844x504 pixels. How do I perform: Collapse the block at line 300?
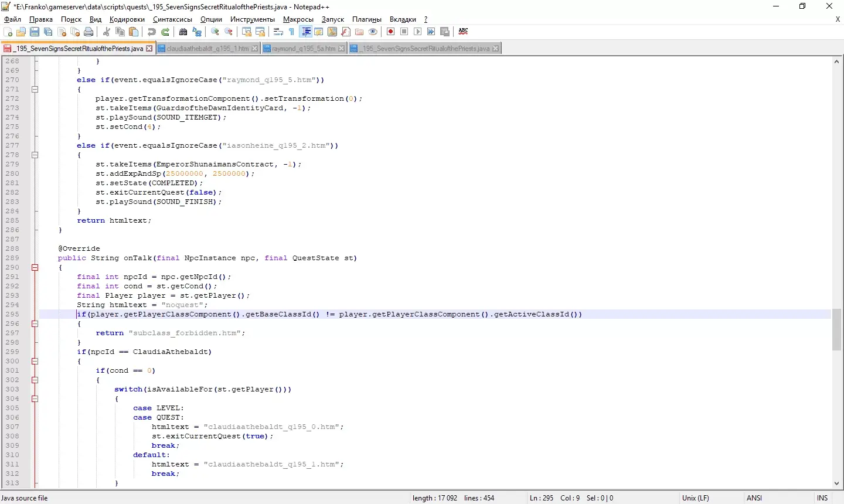tap(35, 361)
